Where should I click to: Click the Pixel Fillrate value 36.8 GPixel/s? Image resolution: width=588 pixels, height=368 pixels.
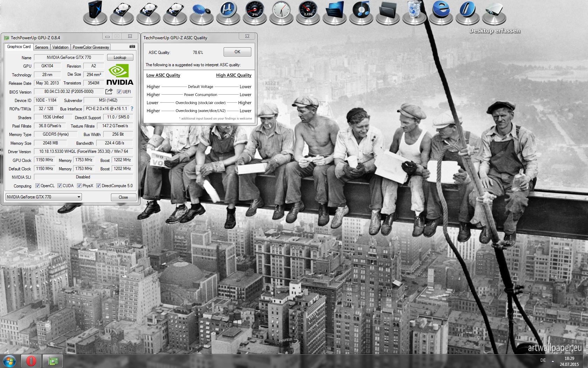(x=50, y=126)
